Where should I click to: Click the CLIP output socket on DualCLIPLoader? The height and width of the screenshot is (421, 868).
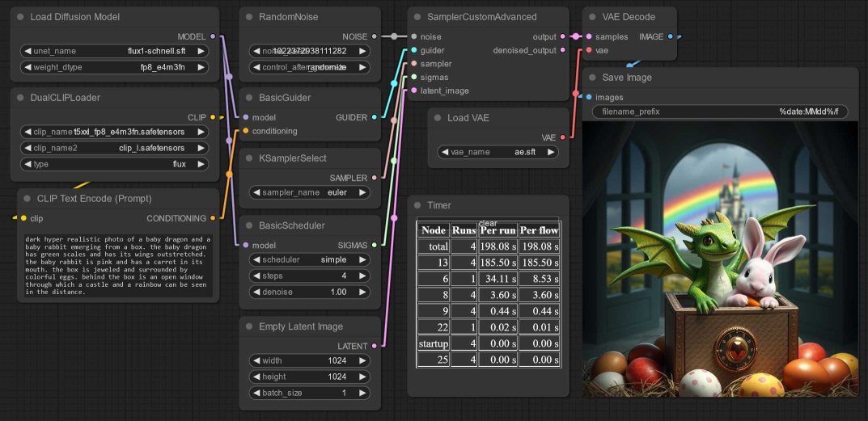213,117
